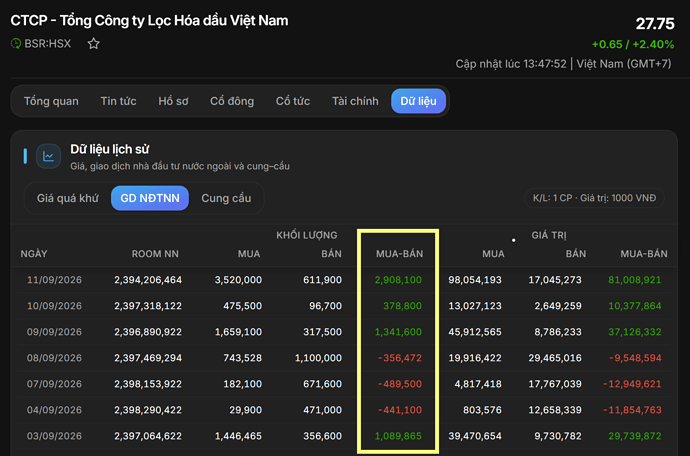Go to the Cổ tức tab

coord(293,101)
